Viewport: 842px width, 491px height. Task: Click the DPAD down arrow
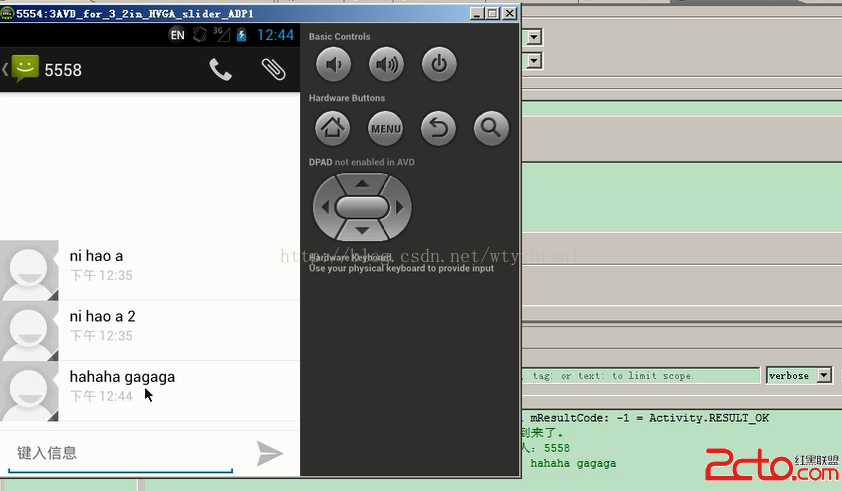pyautogui.click(x=362, y=230)
